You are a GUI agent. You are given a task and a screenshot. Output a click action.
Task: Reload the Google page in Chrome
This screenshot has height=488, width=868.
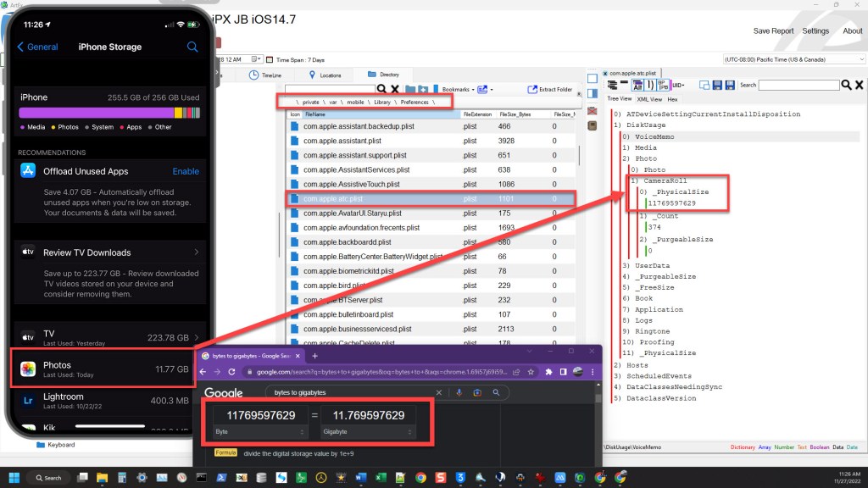pyautogui.click(x=231, y=372)
